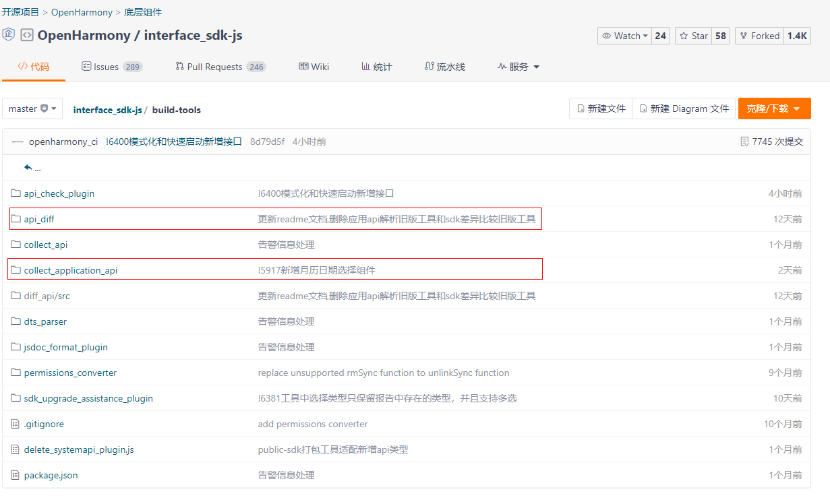Click the repository code icon beside OpenHarmony title
The image size is (830, 504).
[27, 35]
